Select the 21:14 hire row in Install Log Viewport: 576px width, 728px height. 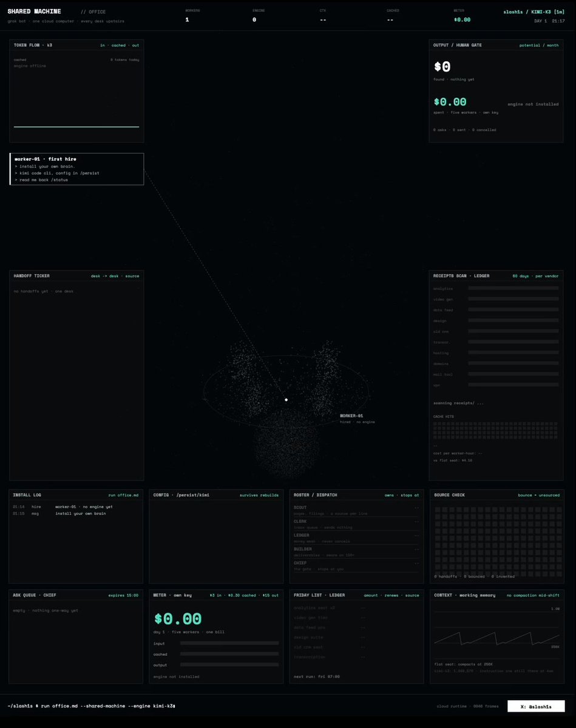(63, 507)
